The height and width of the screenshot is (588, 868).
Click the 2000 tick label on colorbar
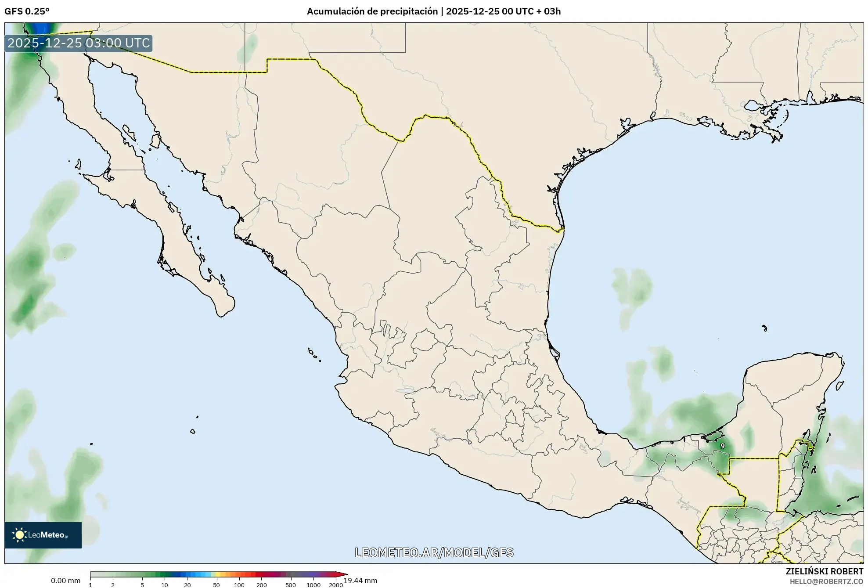pos(336,585)
